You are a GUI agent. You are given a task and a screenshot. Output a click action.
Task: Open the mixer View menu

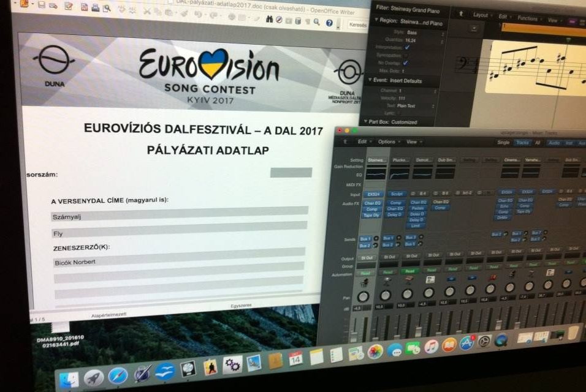[x=411, y=141]
